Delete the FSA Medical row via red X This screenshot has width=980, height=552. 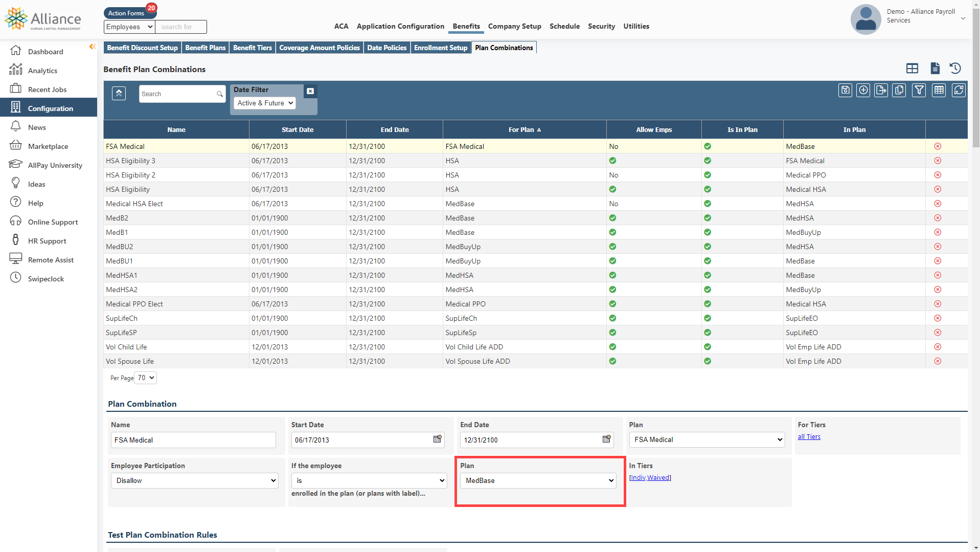pos(938,146)
